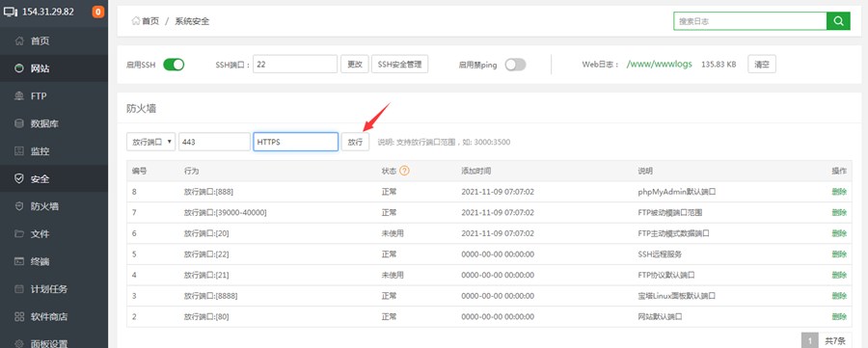Open the 网站 sidebar icon
868x348 pixels.
tap(19, 68)
